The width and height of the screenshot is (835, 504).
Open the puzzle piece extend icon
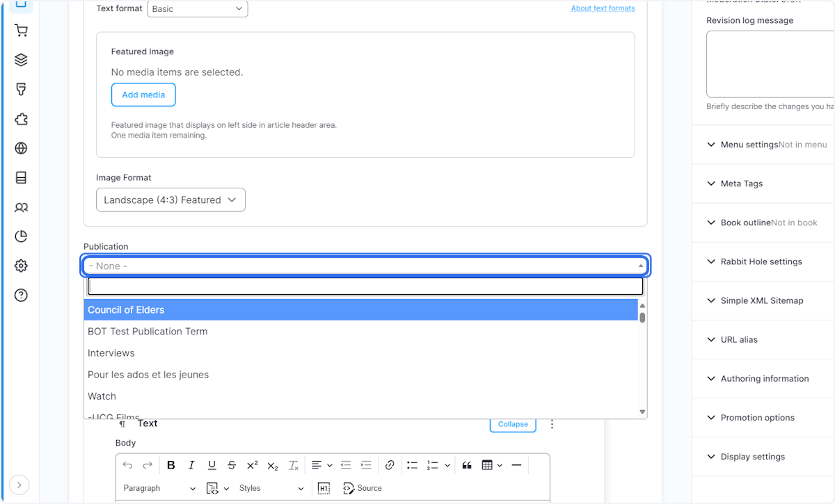(21, 119)
